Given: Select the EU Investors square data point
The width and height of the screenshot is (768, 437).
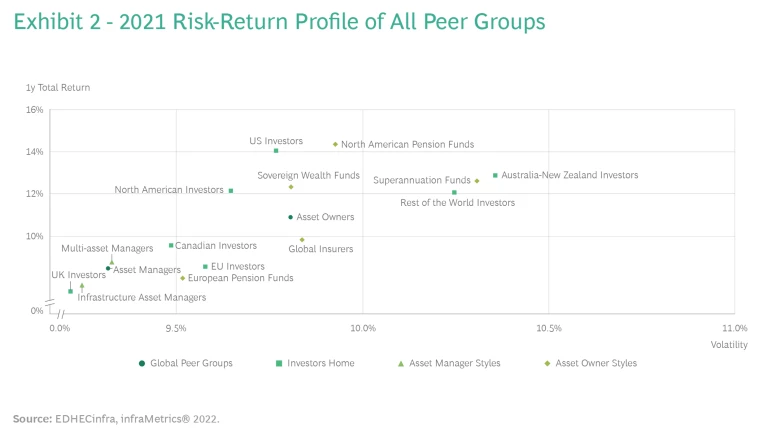Looking at the screenshot, I should pos(205,267).
